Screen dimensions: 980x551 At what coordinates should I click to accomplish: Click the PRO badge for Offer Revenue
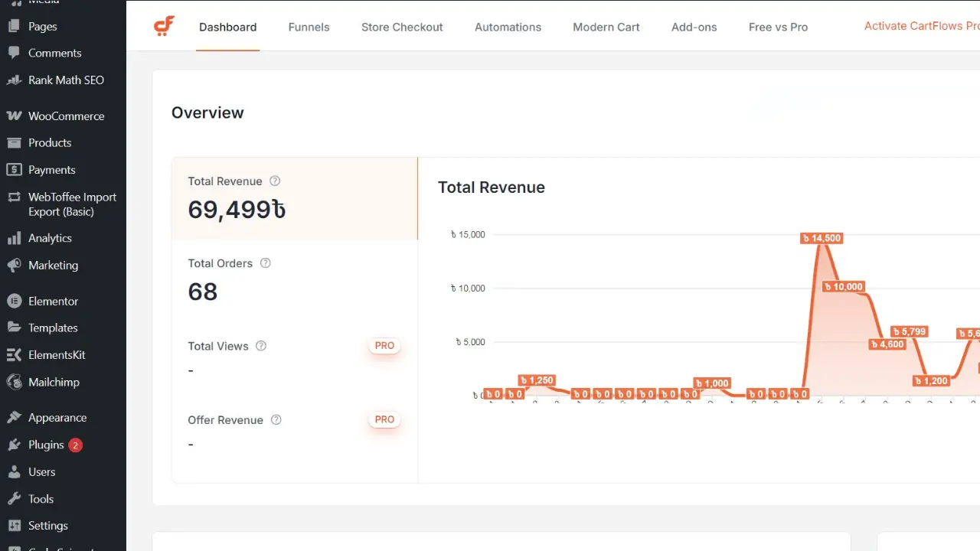click(x=384, y=420)
